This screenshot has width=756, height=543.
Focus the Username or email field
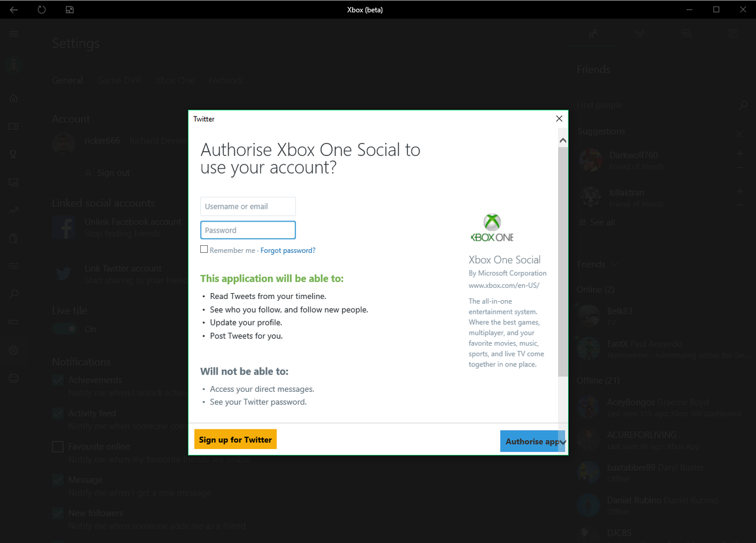(x=248, y=206)
